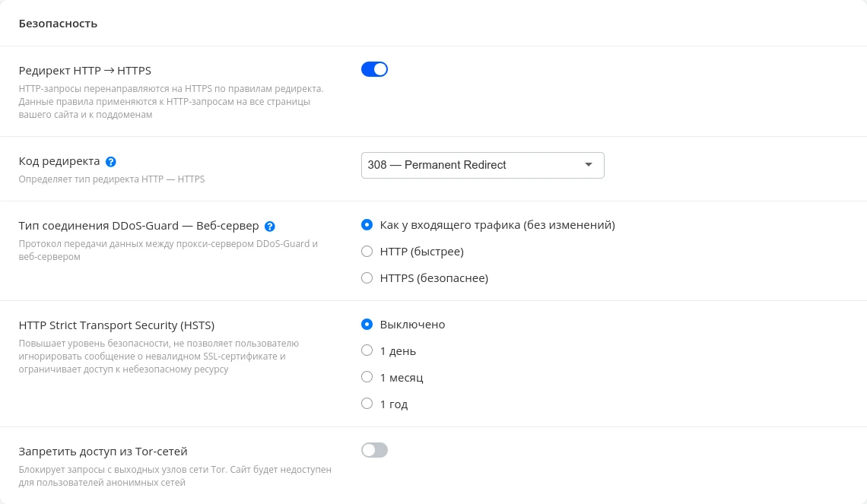Click the Код редиректа label text
Screen dimensions: 867x504
pyautogui.click(x=59, y=161)
